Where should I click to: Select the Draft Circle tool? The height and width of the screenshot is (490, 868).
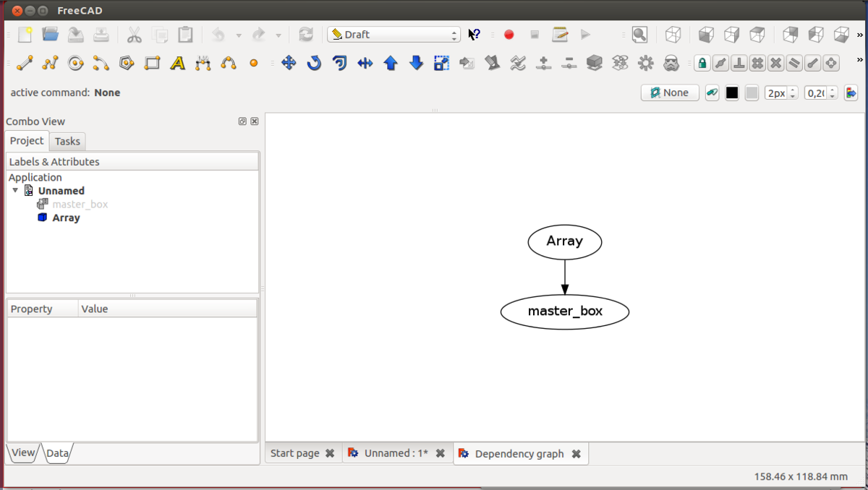76,64
